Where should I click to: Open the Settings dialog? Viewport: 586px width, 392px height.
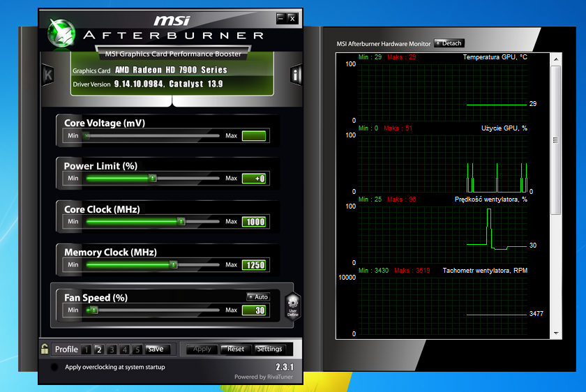[x=270, y=349]
